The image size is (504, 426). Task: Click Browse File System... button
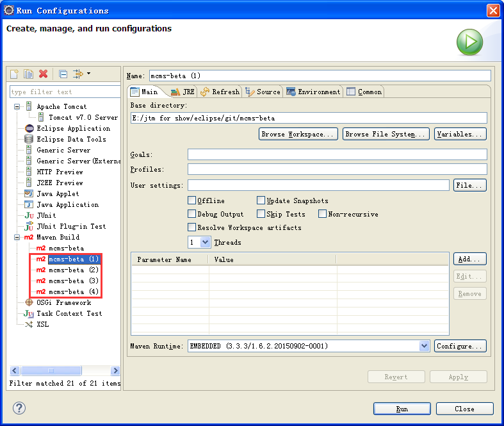[386, 134]
